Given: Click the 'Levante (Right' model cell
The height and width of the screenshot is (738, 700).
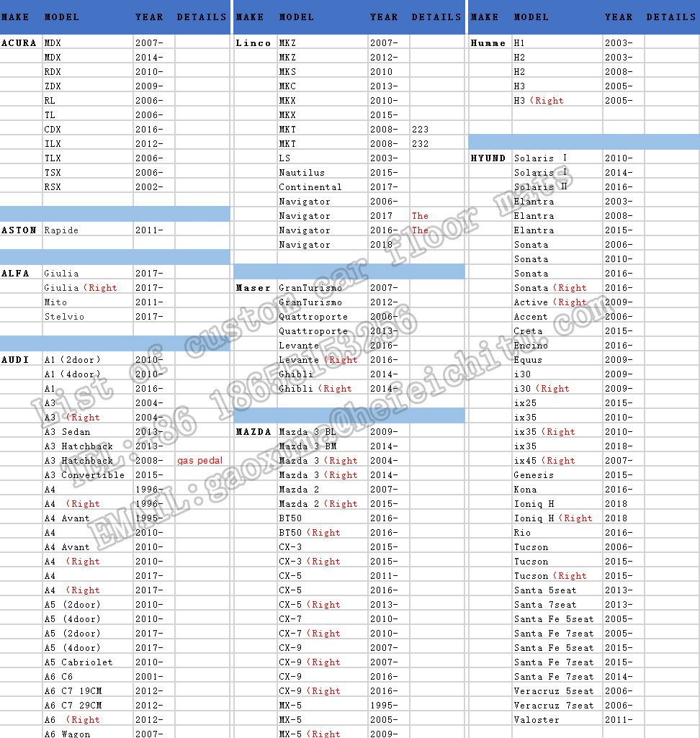Looking at the screenshot, I should [323, 359].
